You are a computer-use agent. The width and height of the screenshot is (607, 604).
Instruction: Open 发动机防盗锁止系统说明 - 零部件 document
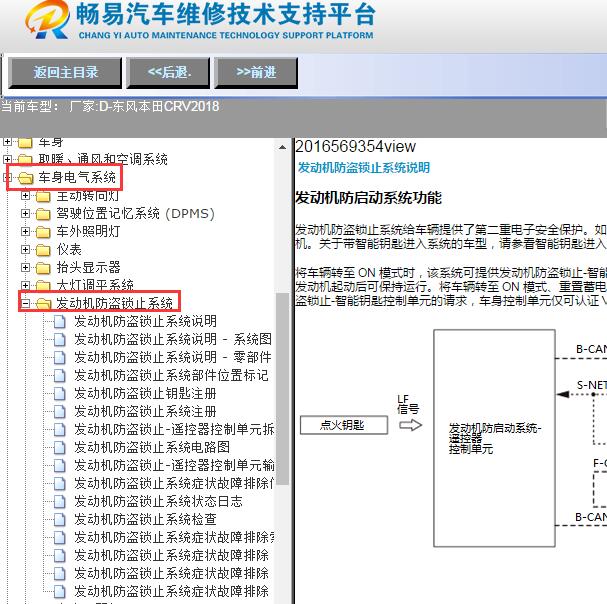coord(173,357)
